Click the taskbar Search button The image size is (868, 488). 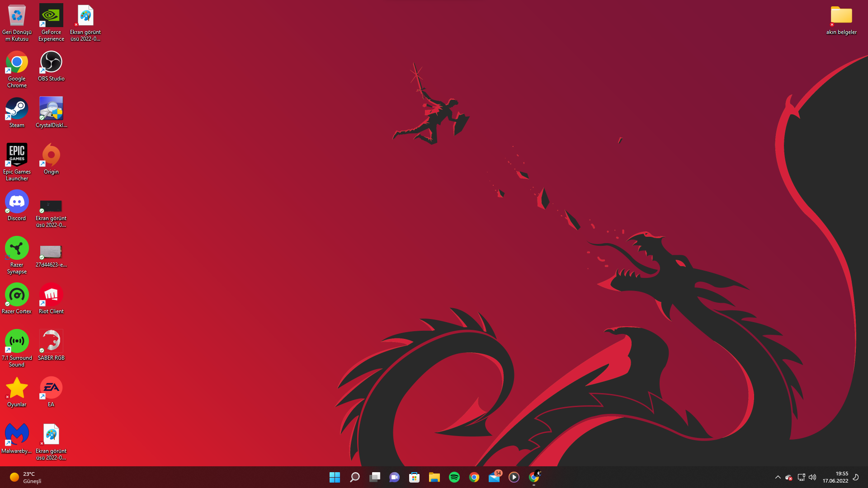coord(355,477)
